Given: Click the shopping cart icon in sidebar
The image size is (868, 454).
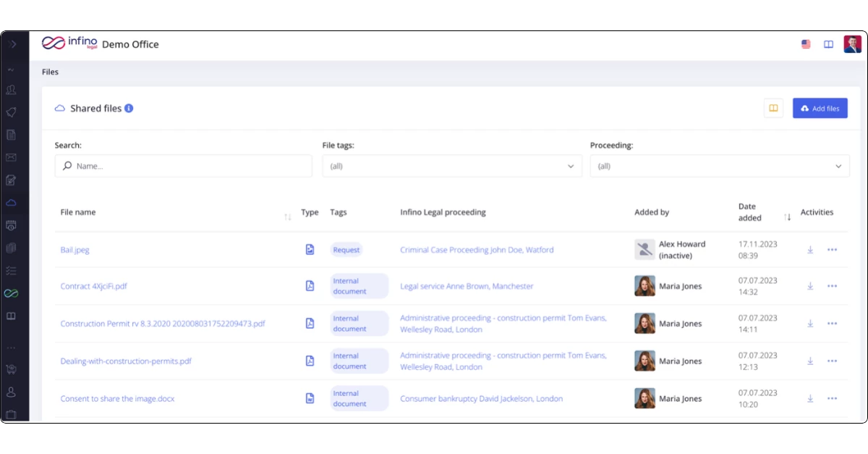Looking at the screenshot, I should tap(11, 369).
